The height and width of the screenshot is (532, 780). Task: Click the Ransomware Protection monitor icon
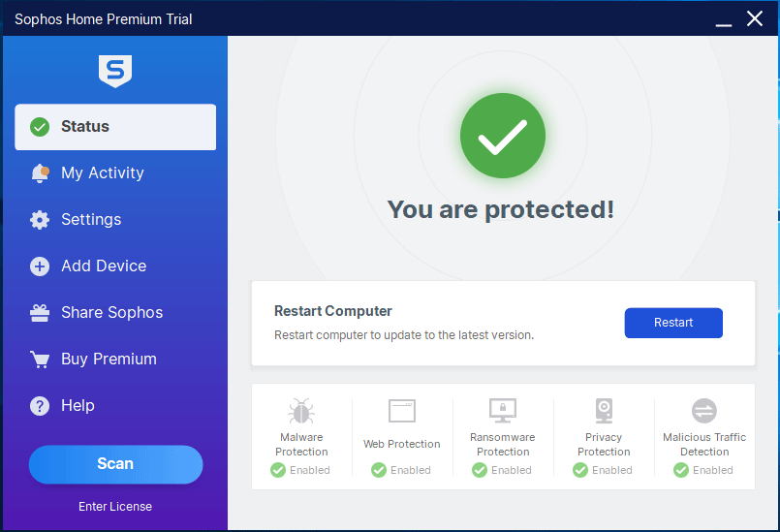coord(503,411)
